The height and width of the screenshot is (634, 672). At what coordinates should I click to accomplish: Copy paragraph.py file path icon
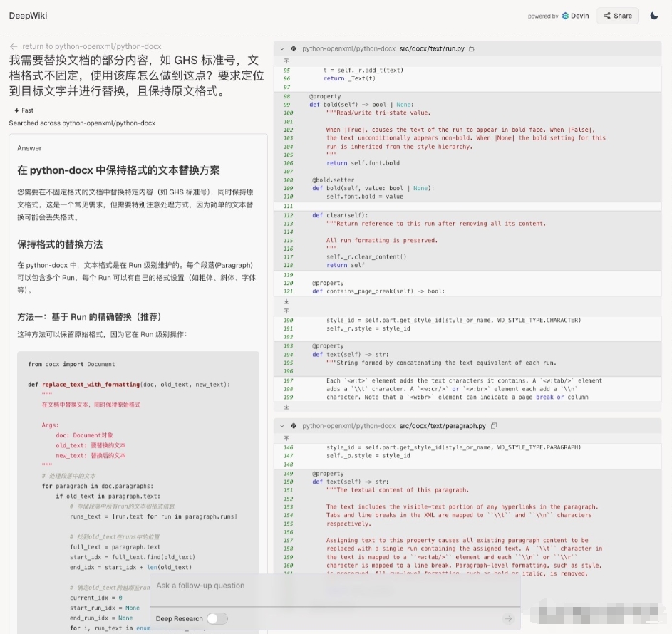[x=494, y=426]
